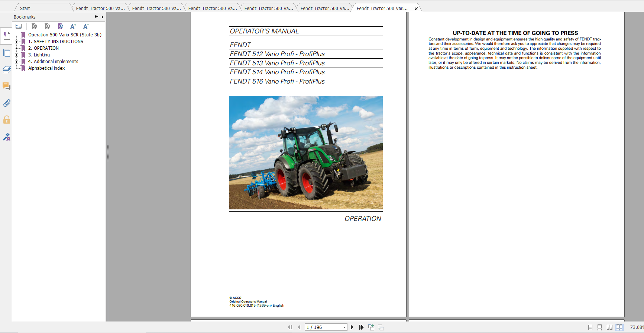Click the OPERATOR'S MANUAL heading text

point(264,31)
